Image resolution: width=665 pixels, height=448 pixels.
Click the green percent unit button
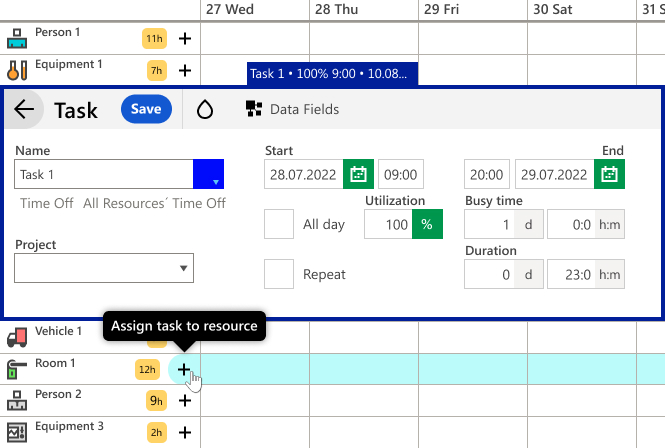[x=428, y=224]
